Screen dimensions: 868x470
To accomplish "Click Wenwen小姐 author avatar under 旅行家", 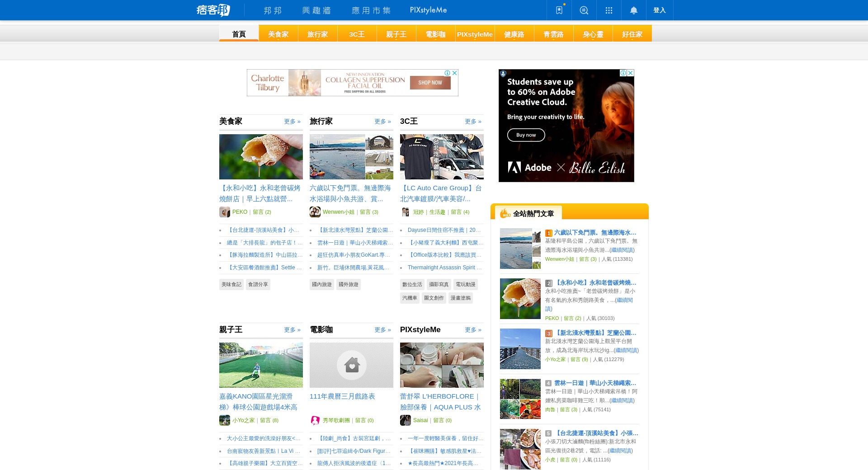I will (315, 212).
